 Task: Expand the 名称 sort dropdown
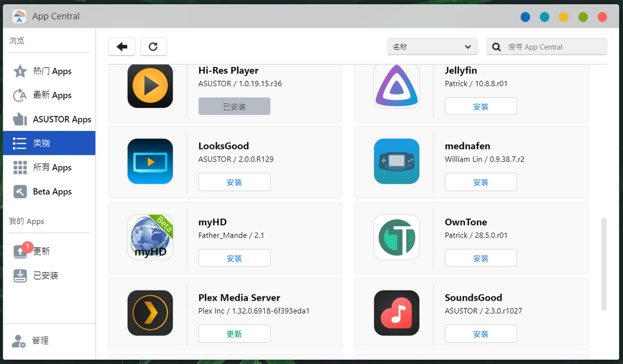[x=432, y=47]
